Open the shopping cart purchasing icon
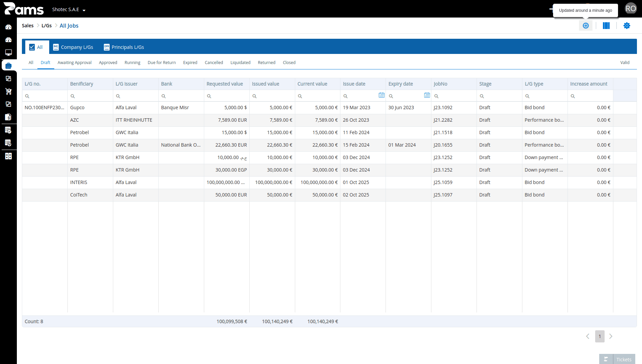Image resolution: width=642 pixels, height=364 pixels. [x=8, y=91]
